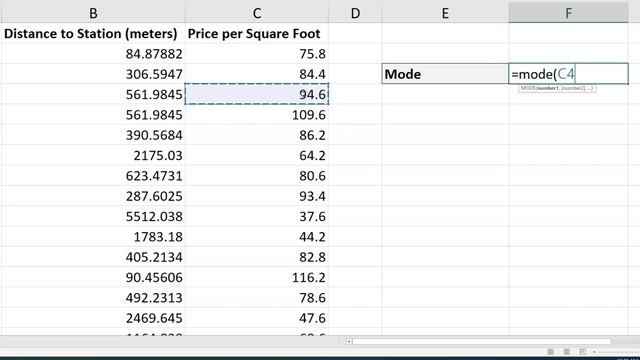Viewport: 640px width, 360px height.
Task: Switch to Normal view in status bar
Action: [550, 351]
